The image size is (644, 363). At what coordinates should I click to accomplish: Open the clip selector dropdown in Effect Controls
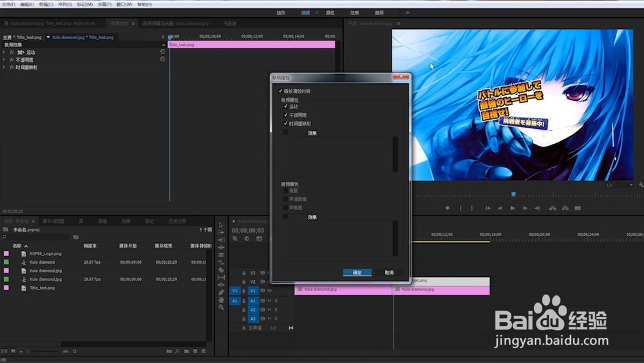48,37
